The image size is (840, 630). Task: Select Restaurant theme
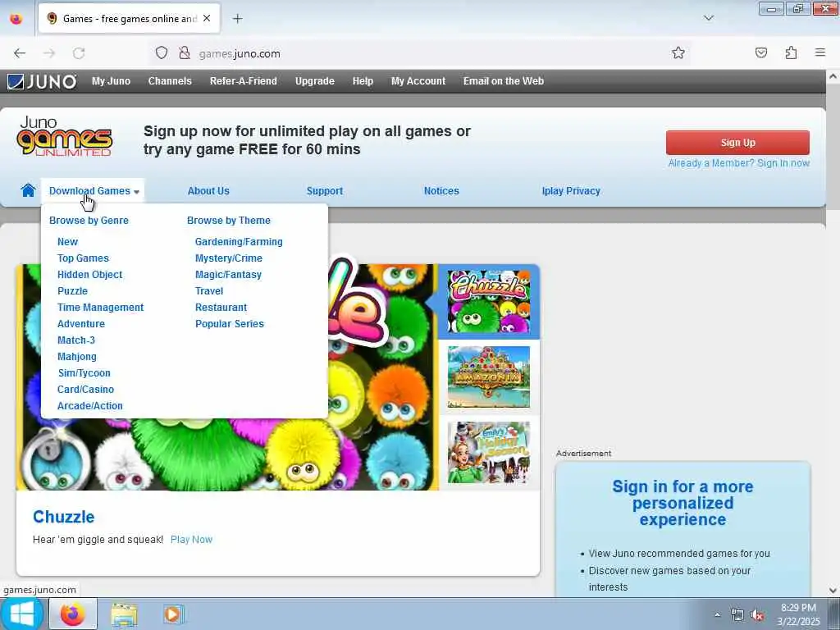click(x=221, y=308)
